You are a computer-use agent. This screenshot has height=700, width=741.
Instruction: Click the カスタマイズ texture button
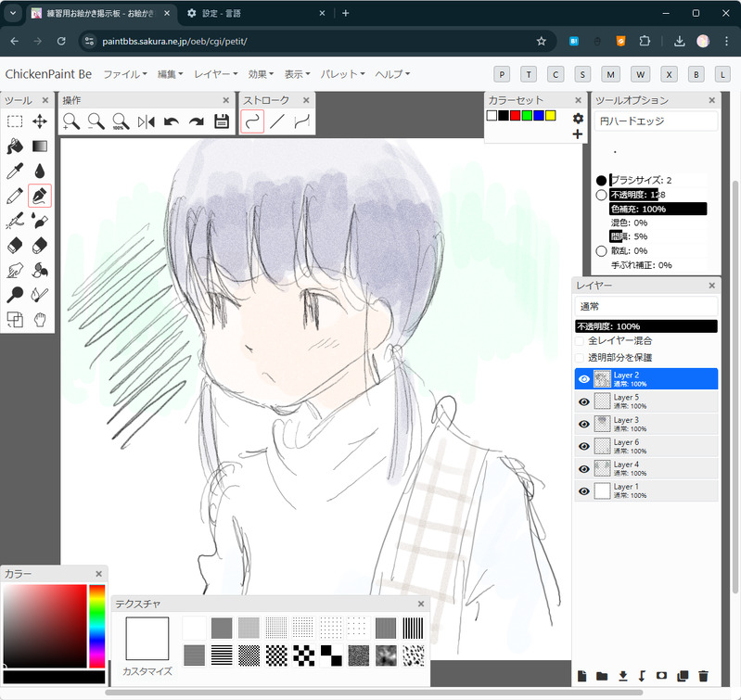click(x=147, y=671)
